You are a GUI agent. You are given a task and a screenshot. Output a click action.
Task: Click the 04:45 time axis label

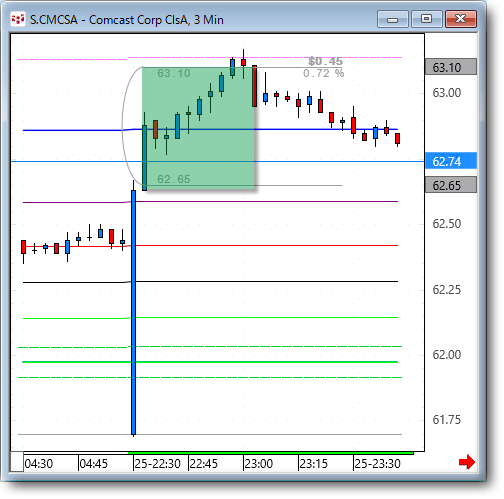94,464
